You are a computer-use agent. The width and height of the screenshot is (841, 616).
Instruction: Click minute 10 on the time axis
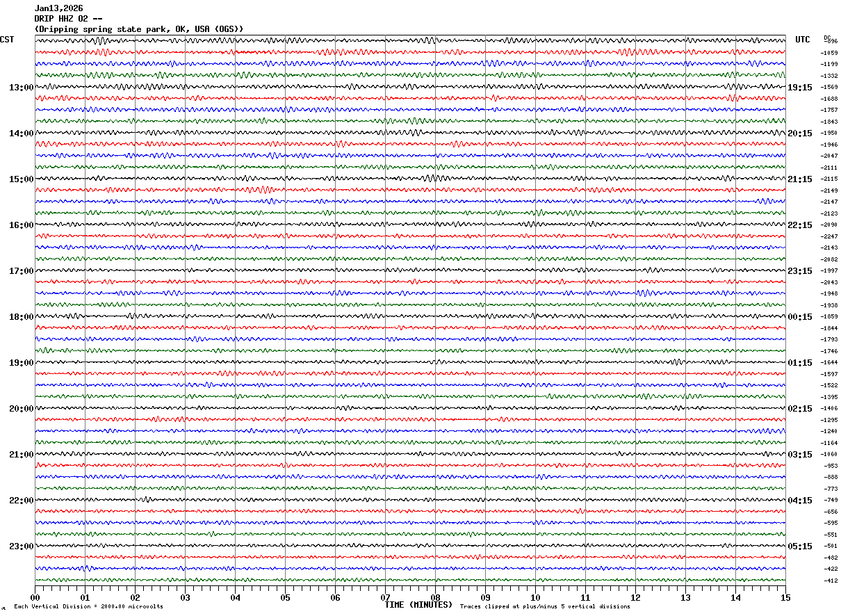coord(535,597)
